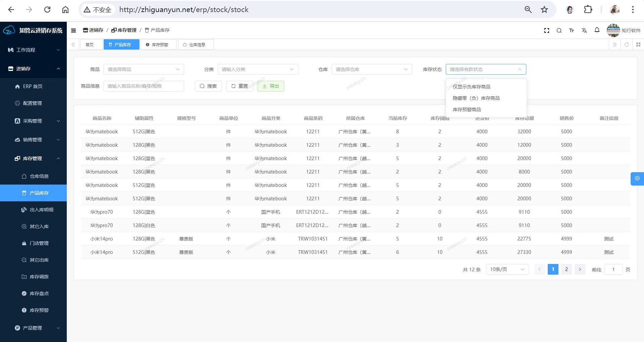Open 仓库信息 in sidebar
The height and width of the screenshot is (342, 644).
tap(33, 176)
